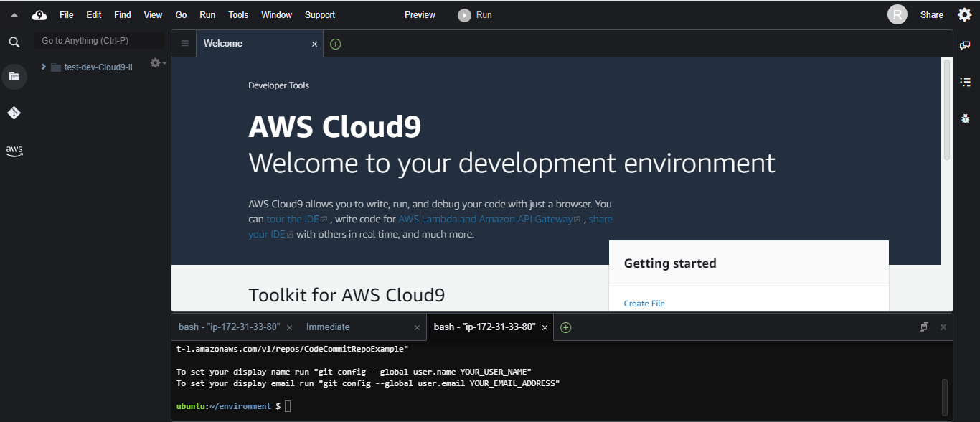Image resolution: width=980 pixels, height=422 pixels.
Task: Select the active bash terminal tab
Action: click(484, 327)
